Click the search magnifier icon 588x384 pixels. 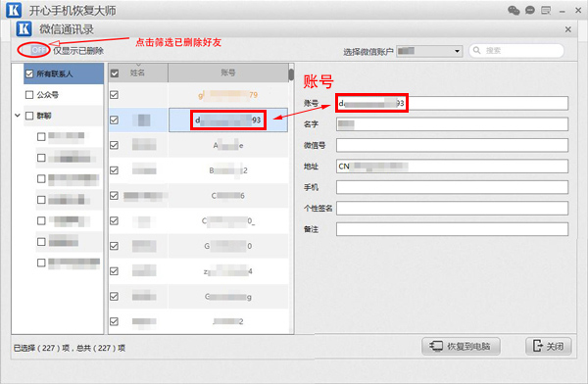pyautogui.click(x=476, y=50)
